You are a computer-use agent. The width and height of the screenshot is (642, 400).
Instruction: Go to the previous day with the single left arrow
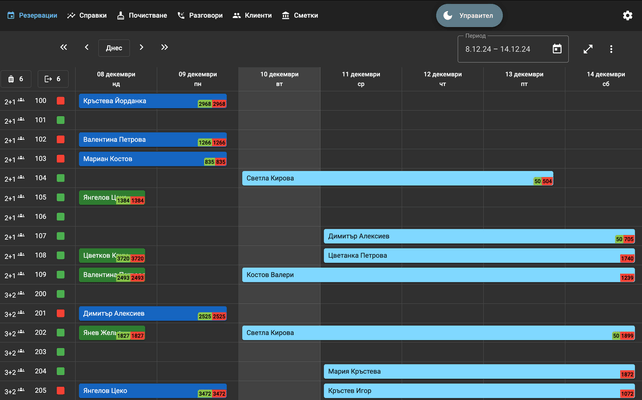tap(87, 47)
